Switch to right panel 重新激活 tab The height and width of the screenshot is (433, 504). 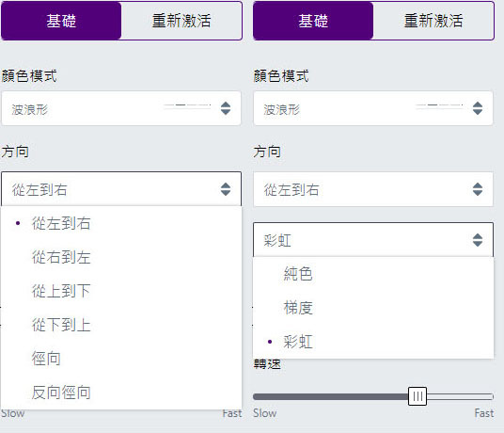pyautogui.click(x=433, y=21)
